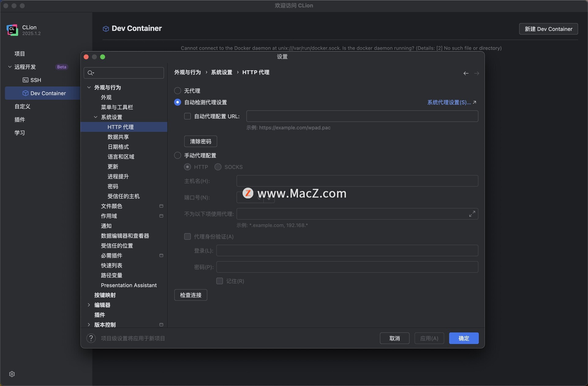The width and height of the screenshot is (588, 386).
Task: Open the settings gear in welcome window
Action: pos(12,374)
